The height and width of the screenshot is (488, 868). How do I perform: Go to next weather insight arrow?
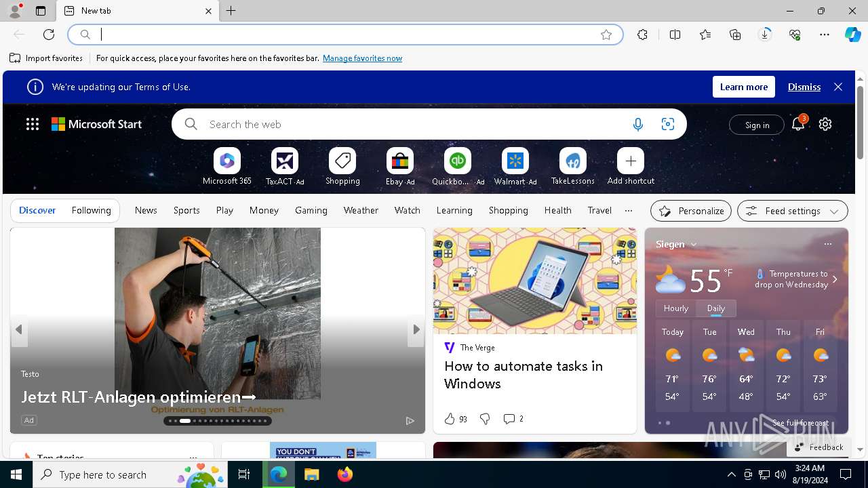click(x=835, y=279)
